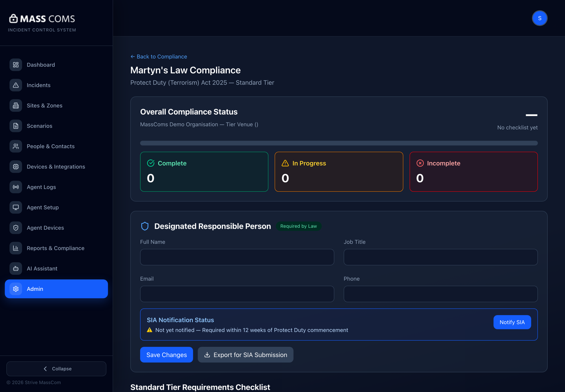This screenshot has width=565, height=392.
Task: Click the Dashboard grid icon
Action: (x=16, y=65)
